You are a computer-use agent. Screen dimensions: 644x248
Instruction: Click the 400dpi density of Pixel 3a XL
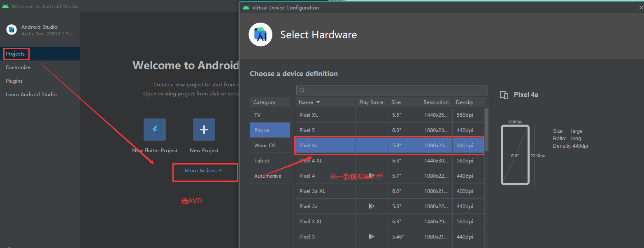(x=468, y=191)
